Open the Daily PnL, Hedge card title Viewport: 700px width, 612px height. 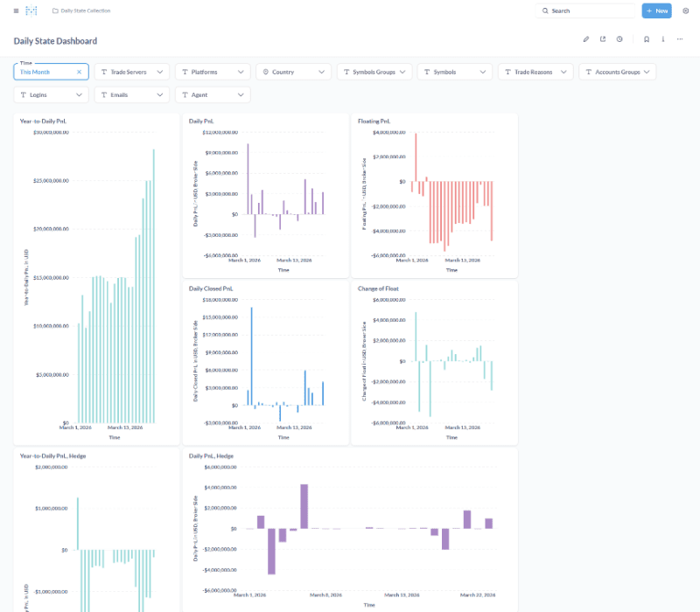[212, 455]
